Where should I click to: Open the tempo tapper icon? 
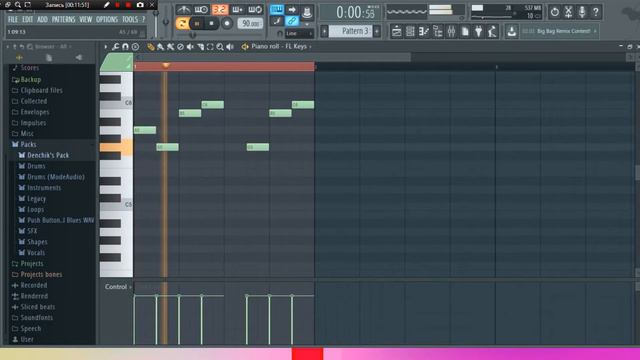click(x=492, y=31)
